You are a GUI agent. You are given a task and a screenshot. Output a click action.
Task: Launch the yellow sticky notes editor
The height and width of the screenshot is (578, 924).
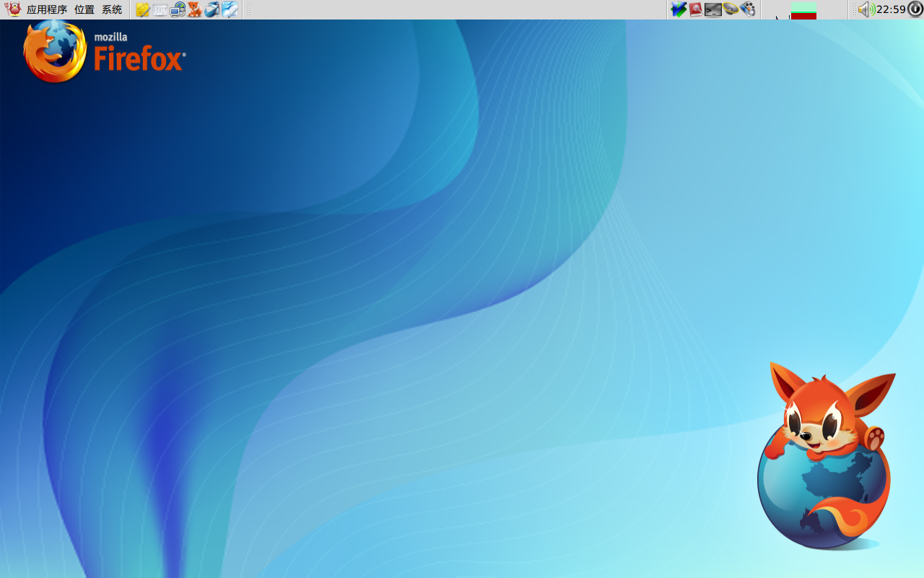(143, 9)
